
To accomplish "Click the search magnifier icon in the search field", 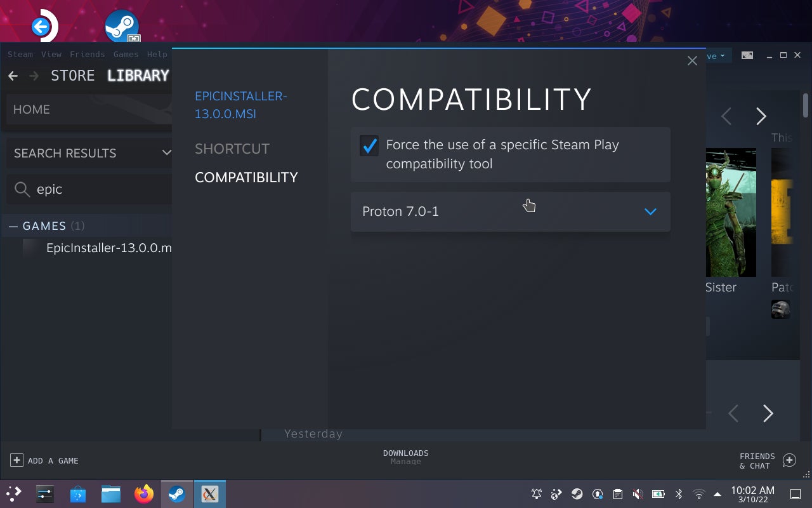I will (22, 189).
